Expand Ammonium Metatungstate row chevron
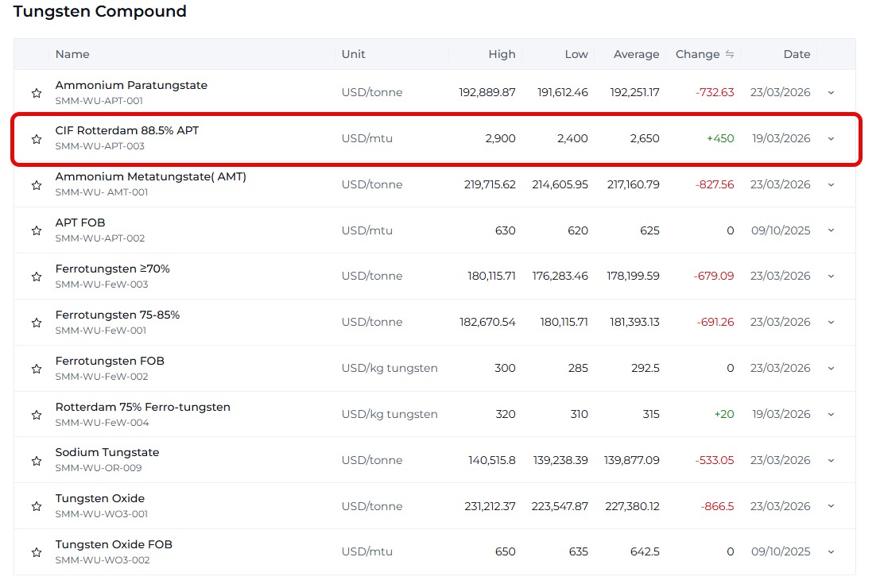880x588 pixels. [832, 184]
